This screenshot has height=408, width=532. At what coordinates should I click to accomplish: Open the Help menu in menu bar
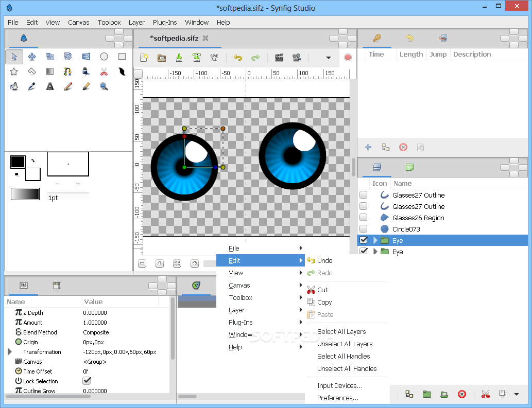click(x=223, y=22)
